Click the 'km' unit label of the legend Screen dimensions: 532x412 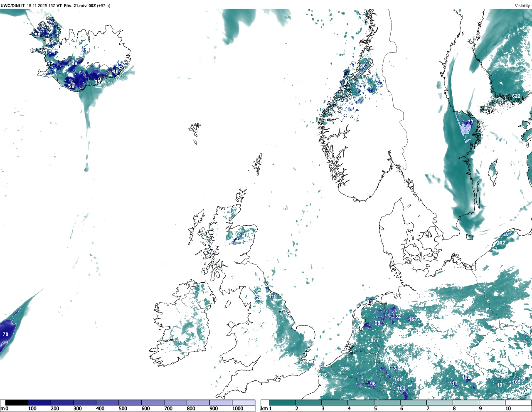click(264, 409)
